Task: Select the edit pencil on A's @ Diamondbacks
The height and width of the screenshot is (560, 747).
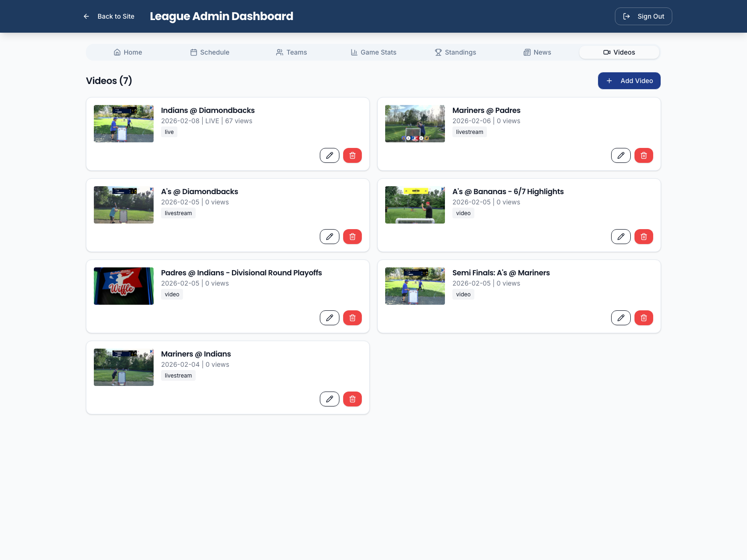Action: 330,237
